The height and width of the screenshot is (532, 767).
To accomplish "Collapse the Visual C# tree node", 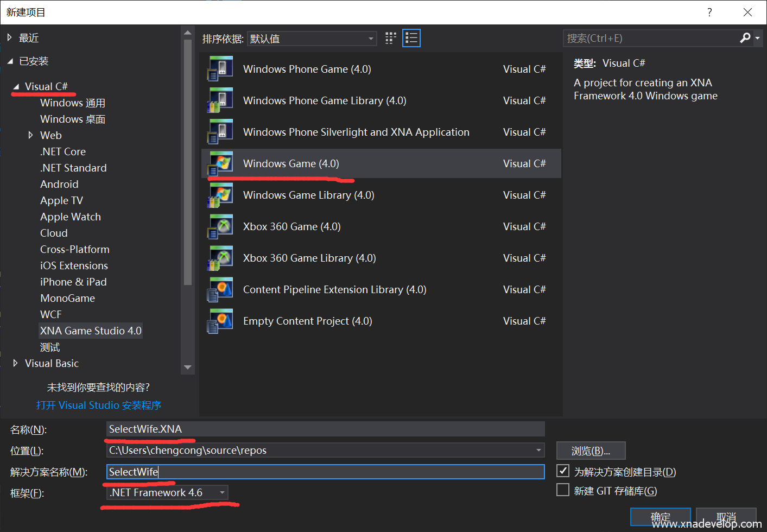I will (x=16, y=87).
